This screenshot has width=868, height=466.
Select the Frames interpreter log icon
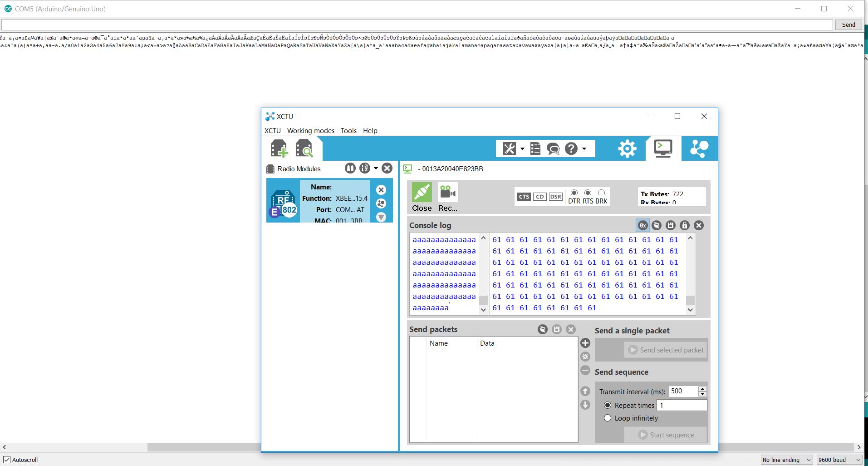click(535, 148)
